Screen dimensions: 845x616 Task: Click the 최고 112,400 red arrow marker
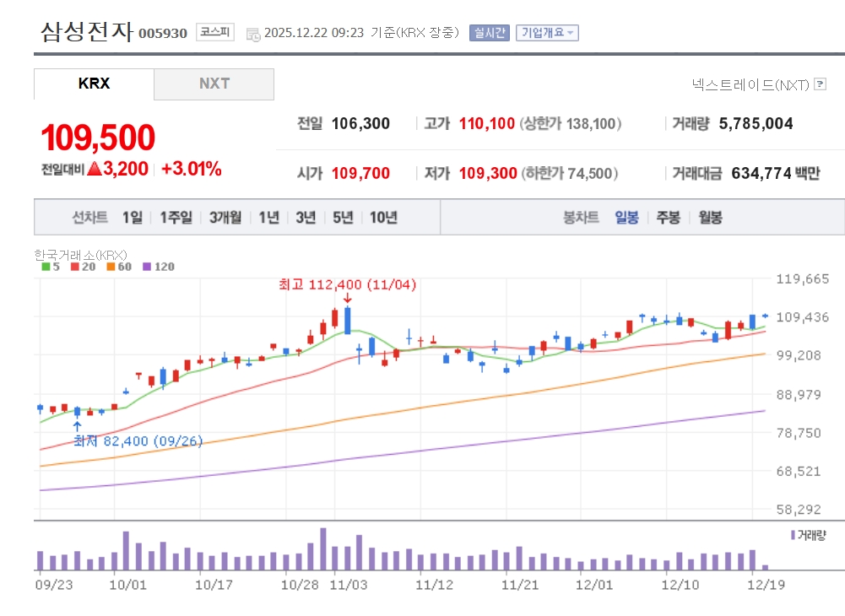point(347,298)
